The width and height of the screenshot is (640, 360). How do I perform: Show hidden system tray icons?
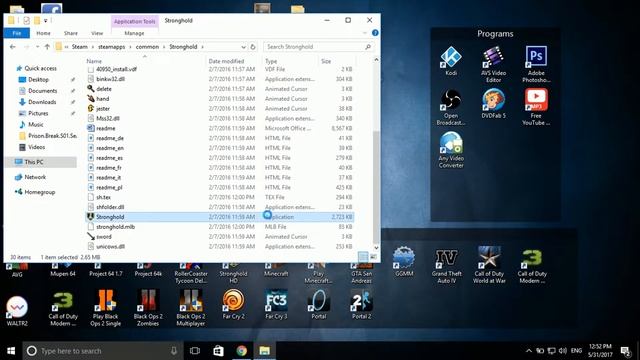pyautogui.click(x=529, y=351)
